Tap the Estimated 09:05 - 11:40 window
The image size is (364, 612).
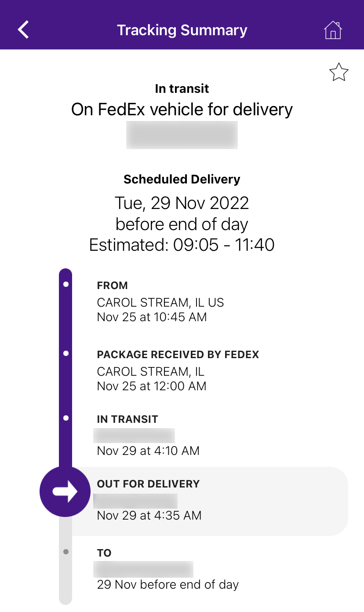point(182,245)
